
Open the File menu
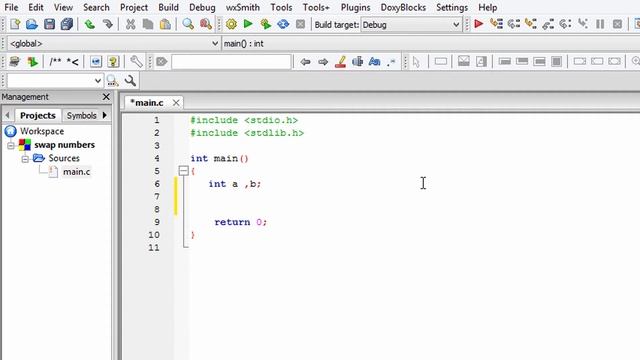11,7
